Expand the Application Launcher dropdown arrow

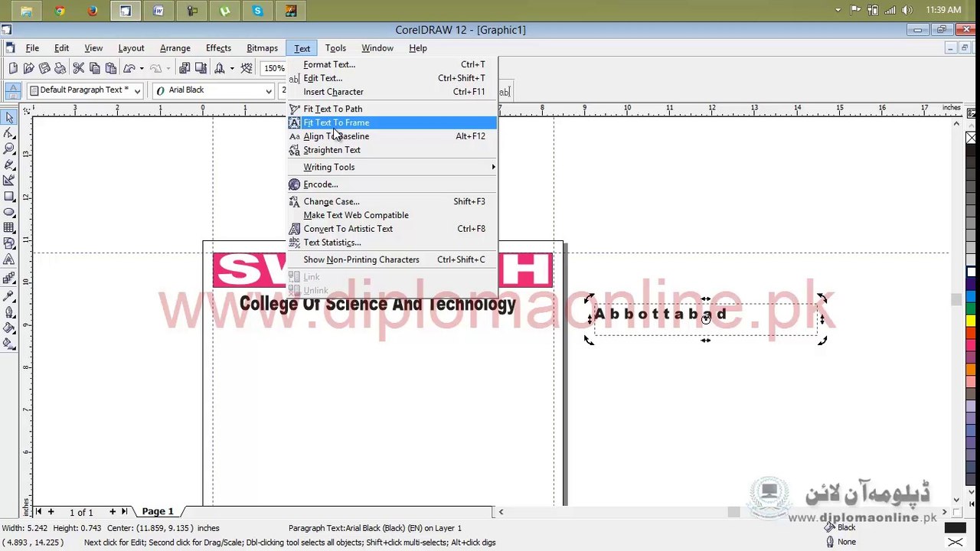[232, 68]
